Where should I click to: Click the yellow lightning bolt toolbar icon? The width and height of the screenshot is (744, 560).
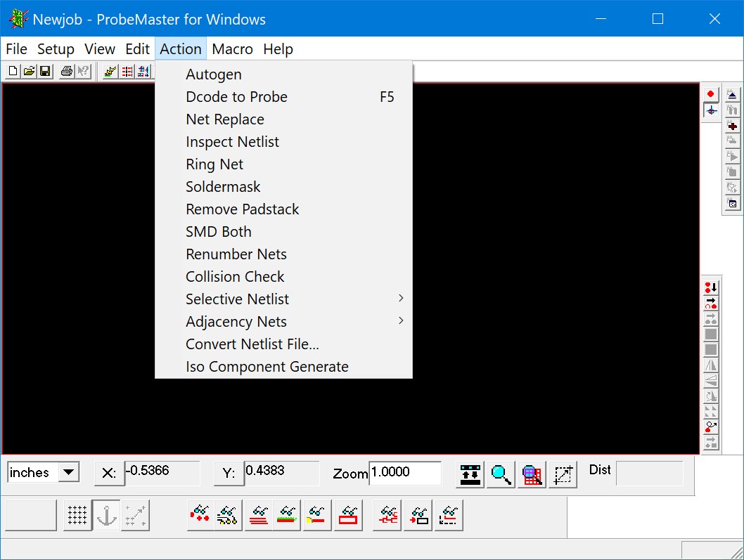tap(110, 72)
